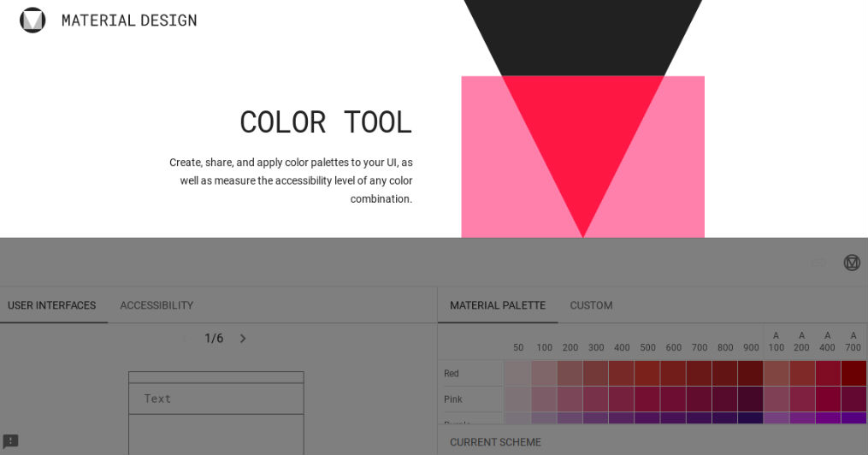Screen dimensions: 868x455
Task: Pick the Red A700 accent swatch
Action: coord(854,373)
